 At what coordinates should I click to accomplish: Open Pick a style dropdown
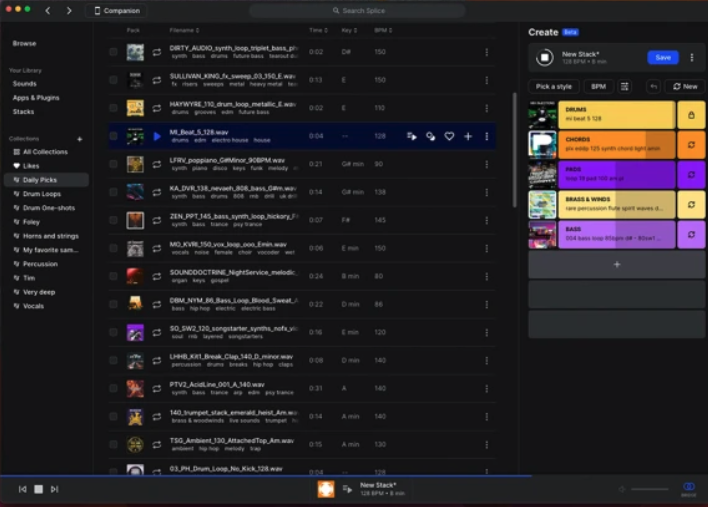click(554, 86)
